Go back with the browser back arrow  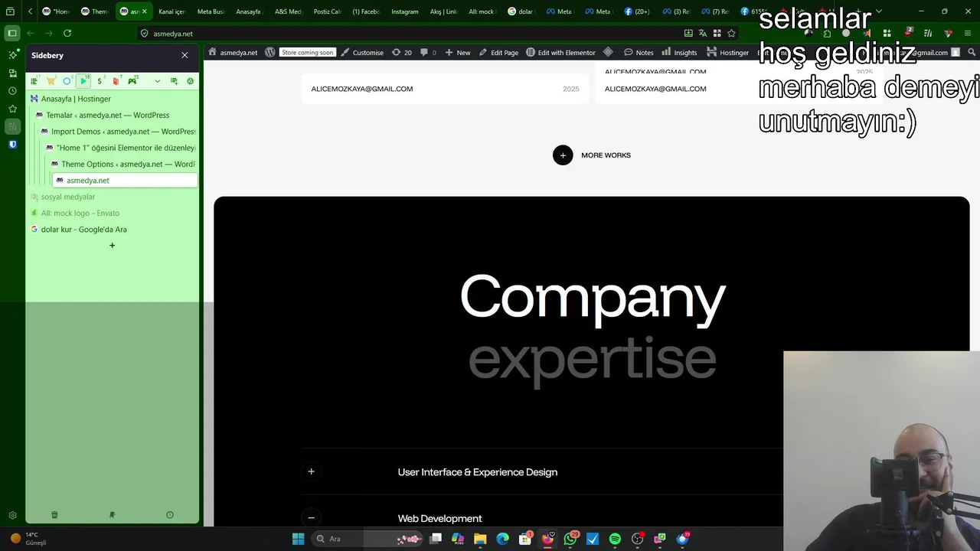pos(31,33)
